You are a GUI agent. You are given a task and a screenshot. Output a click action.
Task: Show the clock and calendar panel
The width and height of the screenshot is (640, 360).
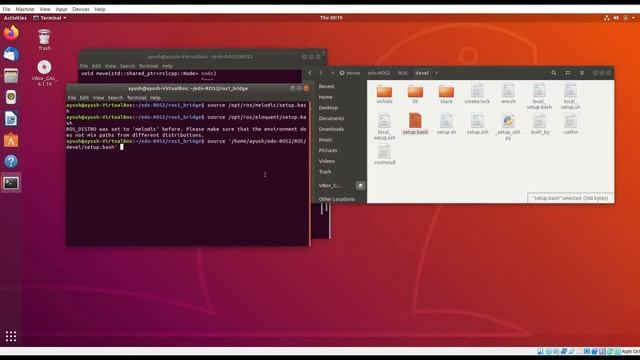tap(331, 18)
